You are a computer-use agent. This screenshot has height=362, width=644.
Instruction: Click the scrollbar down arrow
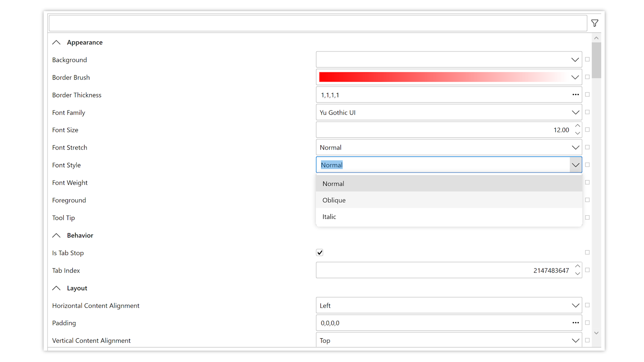pyautogui.click(x=597, y=333)
